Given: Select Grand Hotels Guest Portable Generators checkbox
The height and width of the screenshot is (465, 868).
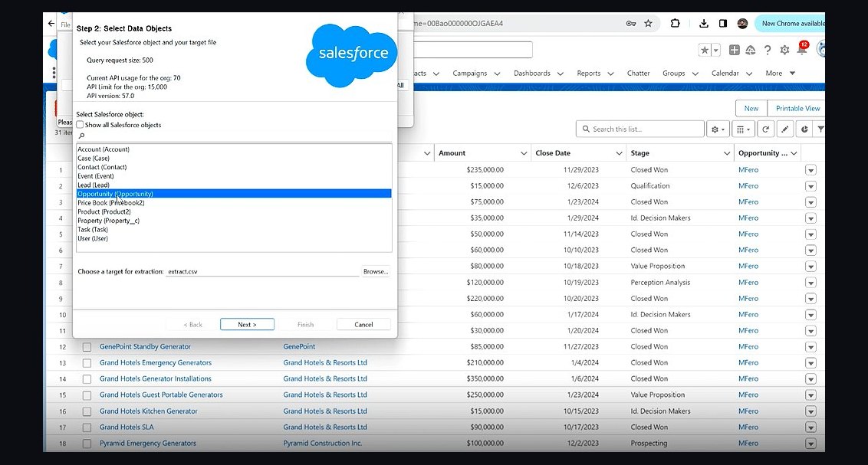Looking at the screenshot, I should coord(87,395).
